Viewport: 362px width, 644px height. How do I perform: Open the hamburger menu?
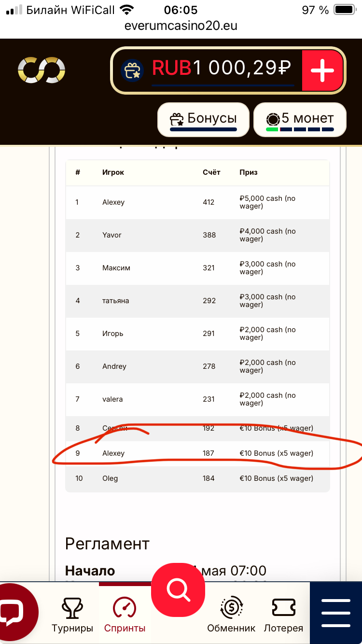pos(335,613)
